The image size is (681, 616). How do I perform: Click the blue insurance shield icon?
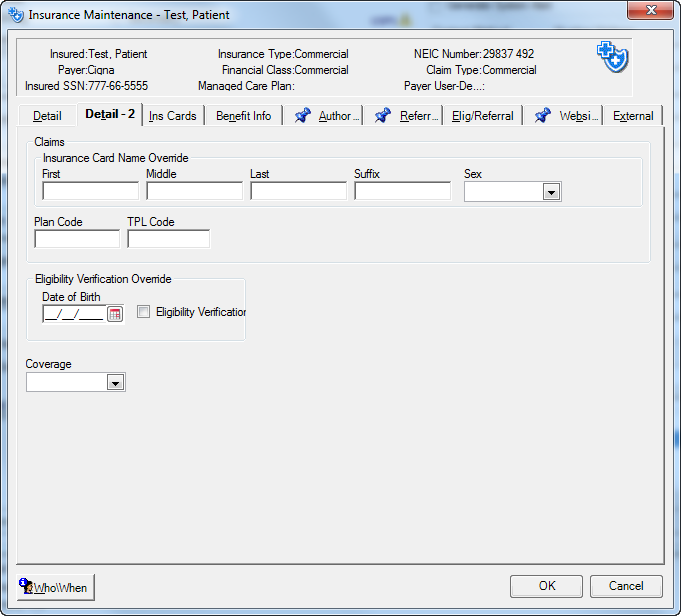tap(612, 57)
